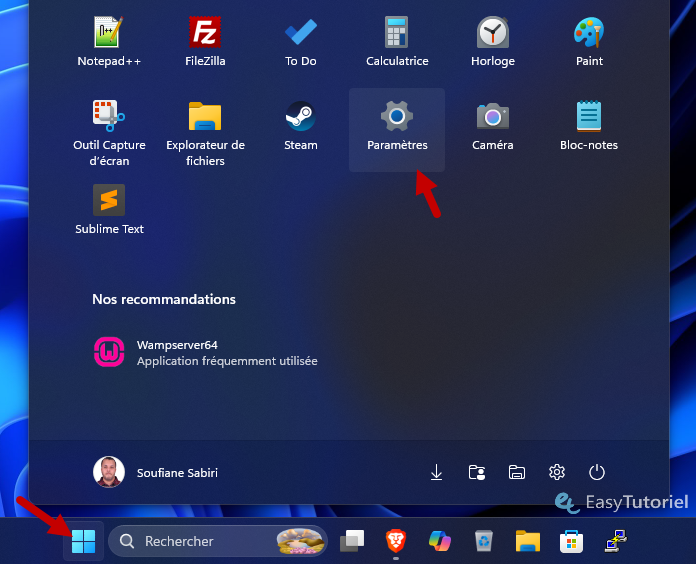Open the Calculatrice app
Viewport: 696px width, 564px height.
397,41
